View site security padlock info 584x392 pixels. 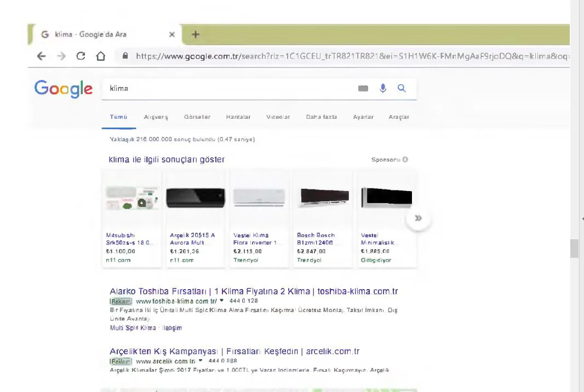(x=125, y=56)
